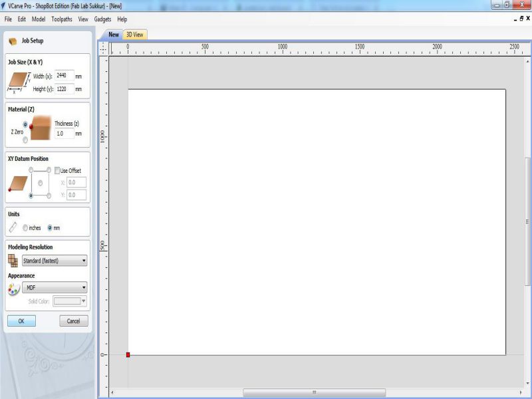
Task: Open the Solid Color picker dropdown
Action: pyautogui.click(x=70, y=301)
